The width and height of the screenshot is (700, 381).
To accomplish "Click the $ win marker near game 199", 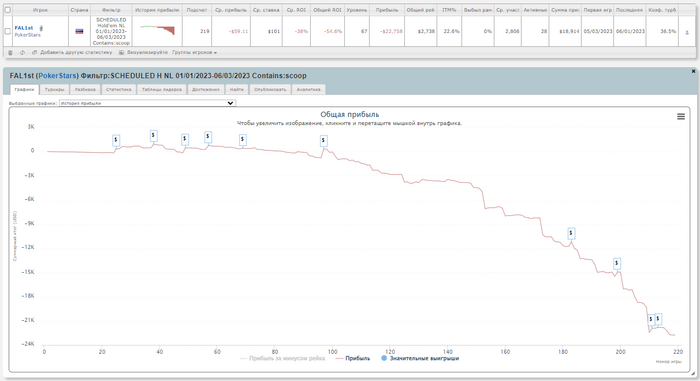I will click(617, 264).
